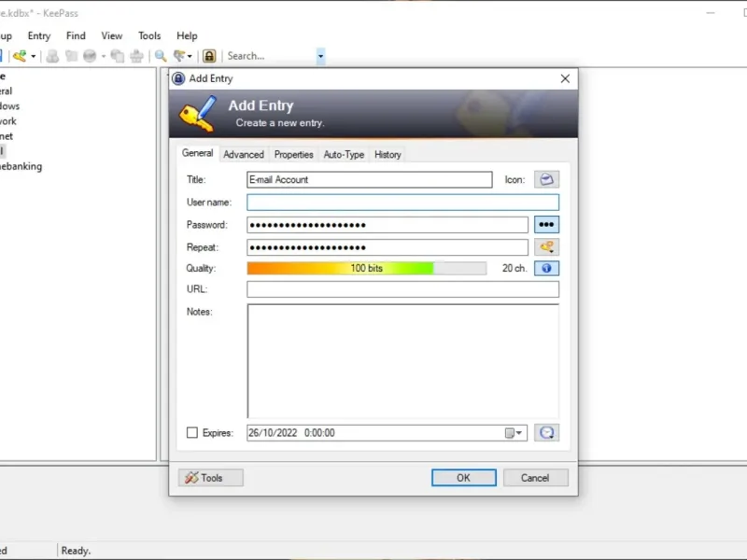Click the Copy Password toolbar icon
The image size is (747, 560).
coord(72,56)
